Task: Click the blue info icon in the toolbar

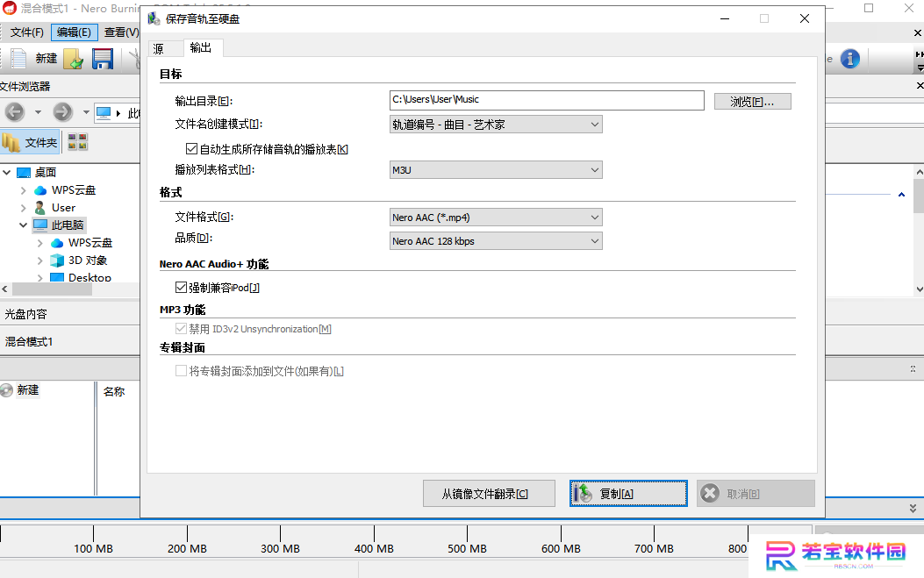Action: [849, 59]
